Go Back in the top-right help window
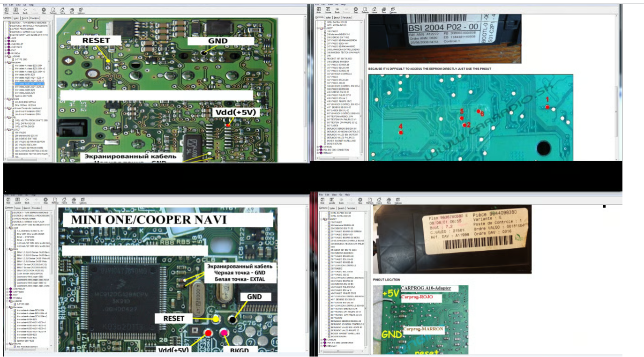Screen dimensions: 644x357 pyautogui.click(x=337, y=10)
